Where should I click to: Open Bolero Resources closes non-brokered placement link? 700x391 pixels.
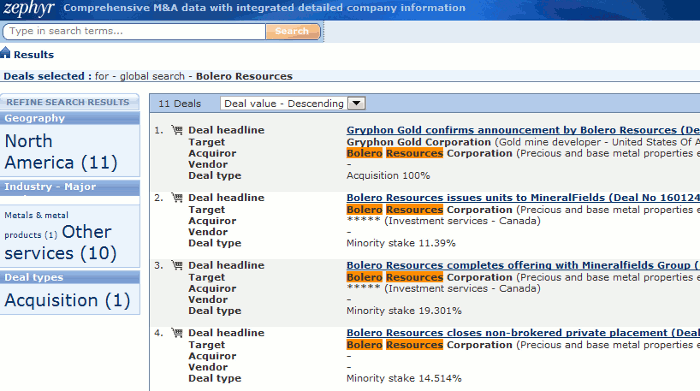click(523, 333)
